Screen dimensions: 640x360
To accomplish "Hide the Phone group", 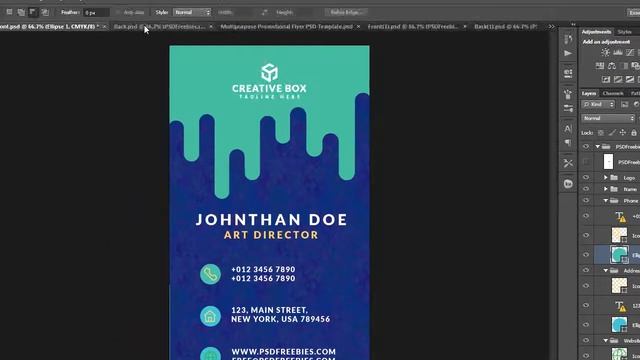I will 586,200.
